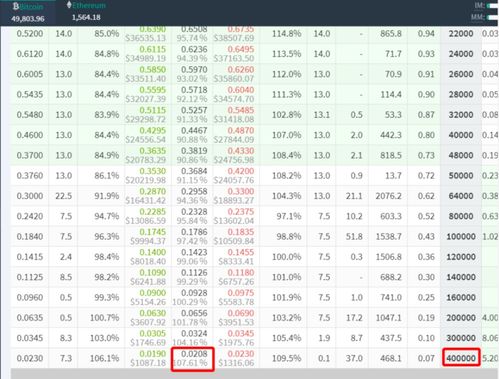Click the green bid price 0.3530
This screenshot has height=379, width=499.
pos(152,171)
